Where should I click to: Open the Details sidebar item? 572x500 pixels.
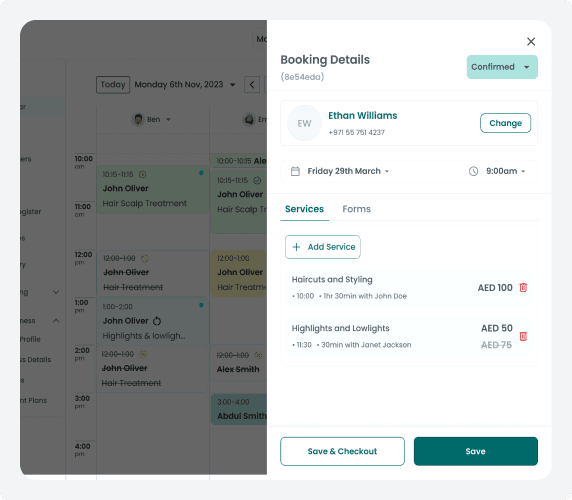(x=36, y=360)
